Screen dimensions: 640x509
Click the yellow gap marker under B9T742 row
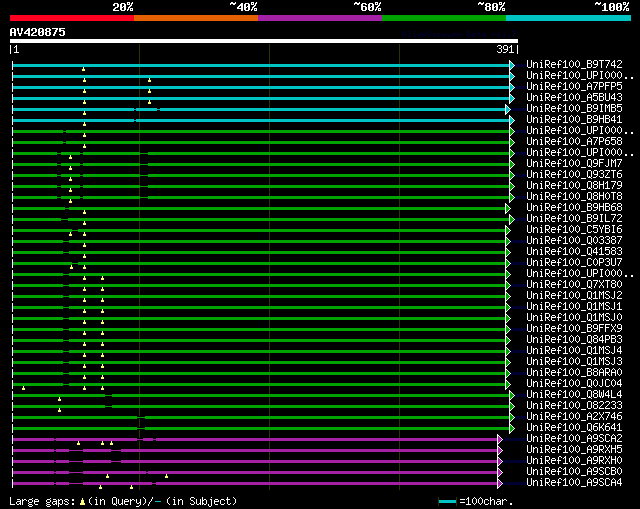point(83,69)
